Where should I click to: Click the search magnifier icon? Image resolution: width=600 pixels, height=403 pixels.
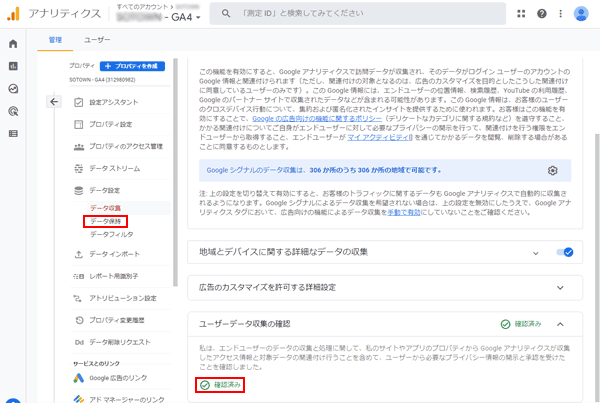pos(226,13)
